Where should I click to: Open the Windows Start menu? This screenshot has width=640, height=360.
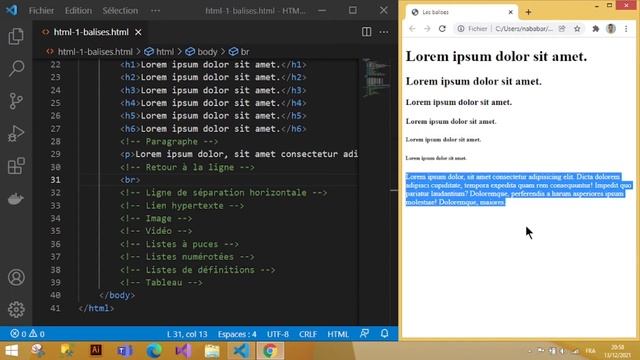click(x=11, y=351)
